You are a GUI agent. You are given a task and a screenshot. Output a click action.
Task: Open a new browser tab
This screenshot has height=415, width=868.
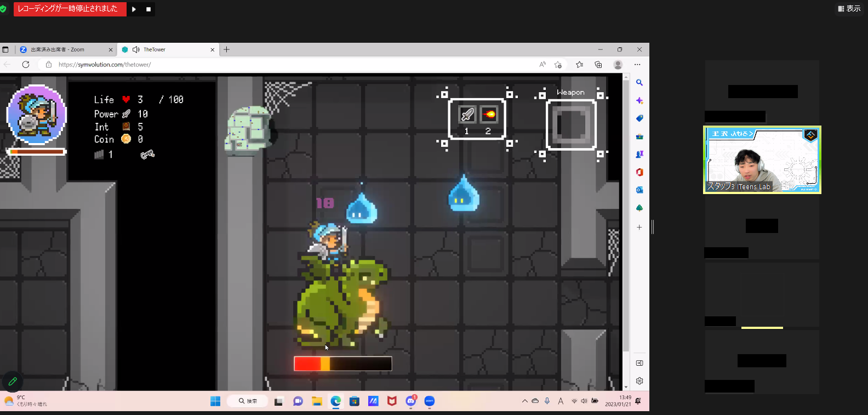(226, 49)
